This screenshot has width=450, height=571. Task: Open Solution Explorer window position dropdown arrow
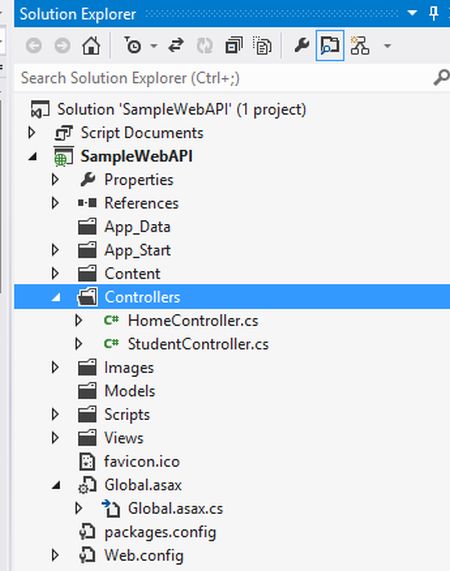coord(412,13)
